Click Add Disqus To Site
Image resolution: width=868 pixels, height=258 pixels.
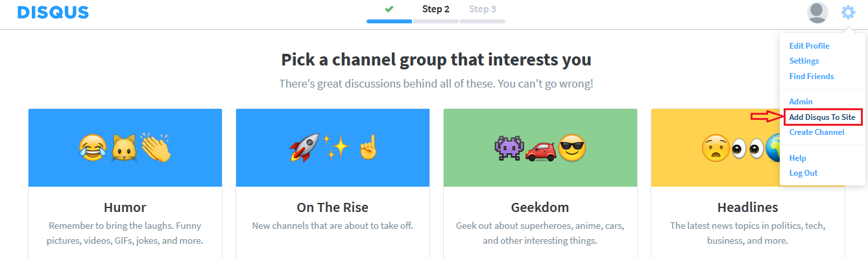click(823, 117)
